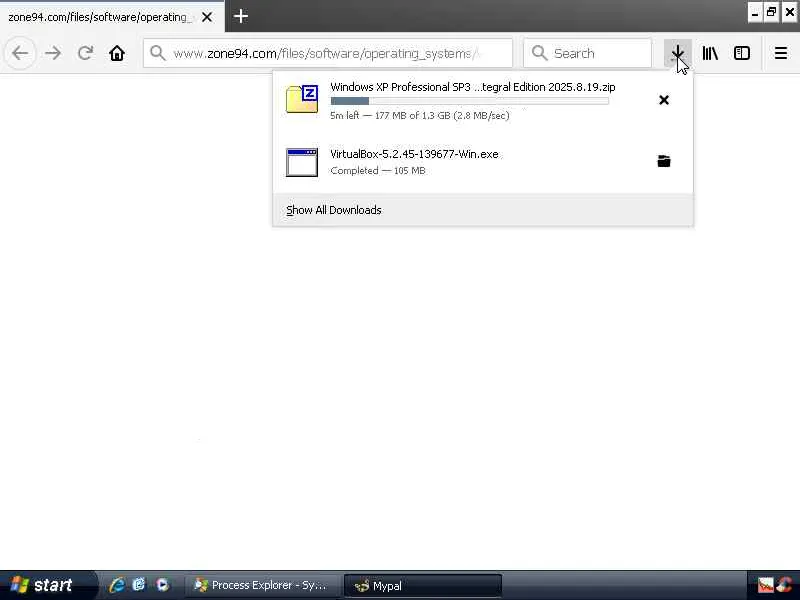Open the hamburger application menu

coord(781,53)
